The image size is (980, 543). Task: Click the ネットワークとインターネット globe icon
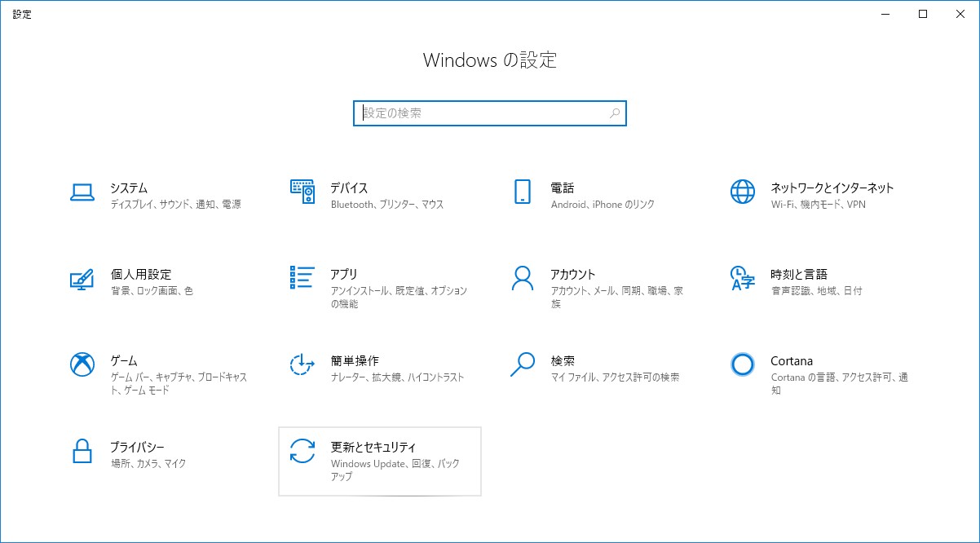pos(743,192)
